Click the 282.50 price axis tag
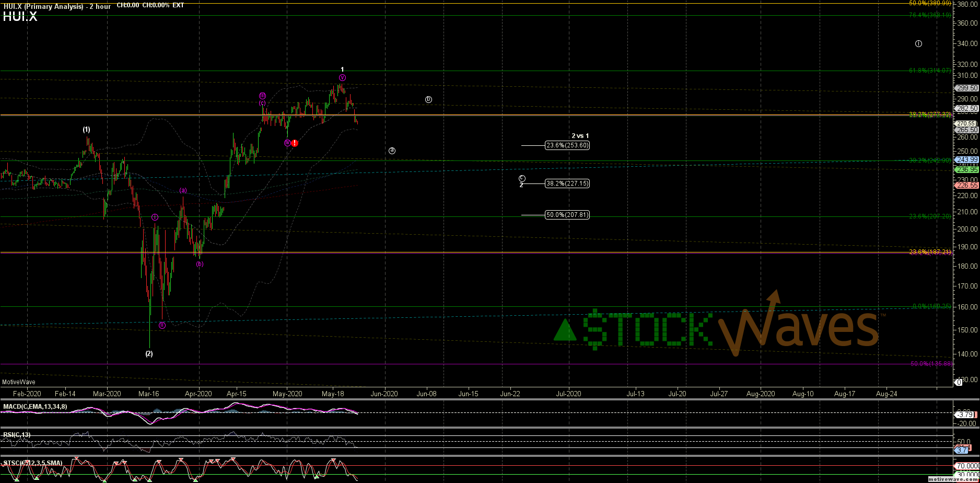The width and height of the screenshot is (980, 483). 966,108
